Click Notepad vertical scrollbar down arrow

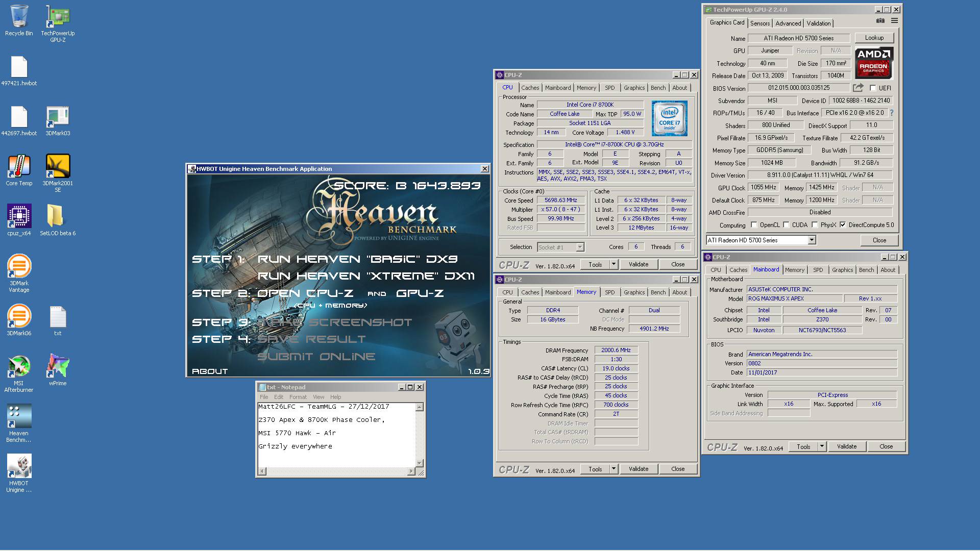point(419,463)
